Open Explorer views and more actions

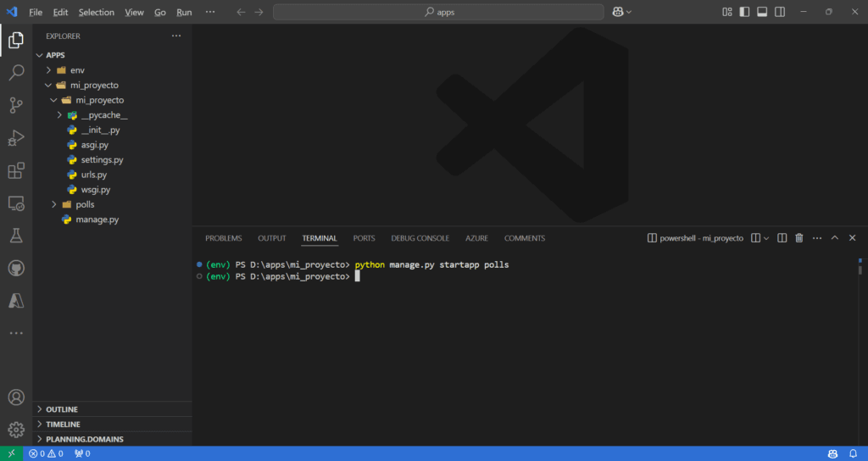point(176,36)
